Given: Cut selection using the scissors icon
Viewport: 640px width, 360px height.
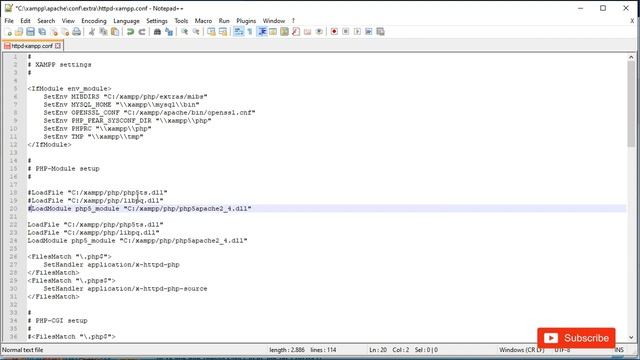Looking at the screenshot, I should (92, 32).
